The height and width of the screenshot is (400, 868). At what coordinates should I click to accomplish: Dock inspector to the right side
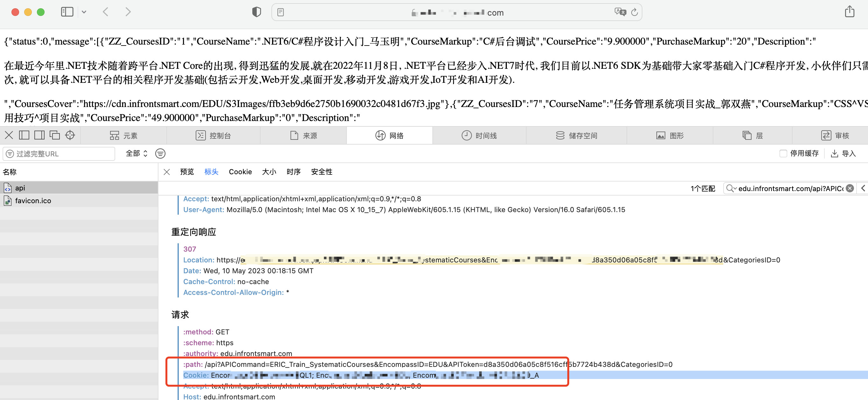pyautogui.click(x=39, y=135)
